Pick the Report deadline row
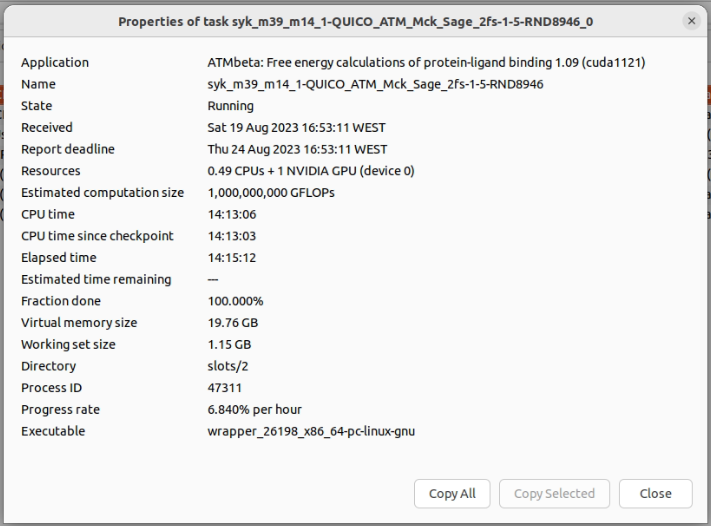This screenshot has height=526, width=711. 68,150
